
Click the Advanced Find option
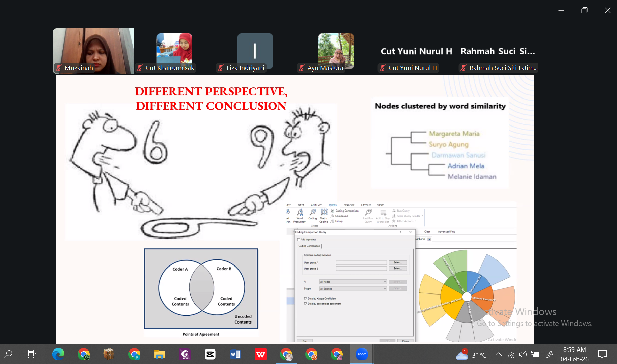pos(446,232)
